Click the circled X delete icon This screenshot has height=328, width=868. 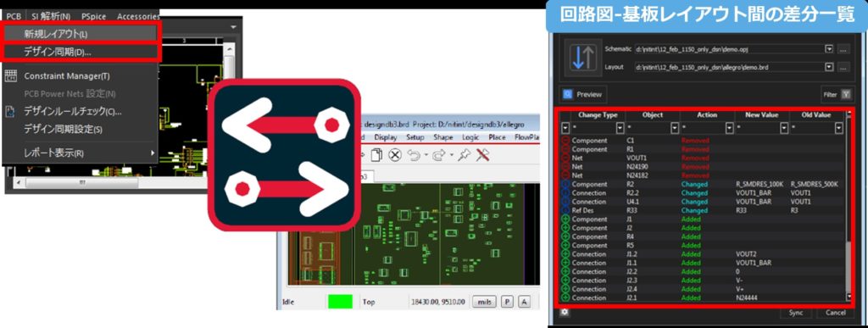tap(395, 155)
